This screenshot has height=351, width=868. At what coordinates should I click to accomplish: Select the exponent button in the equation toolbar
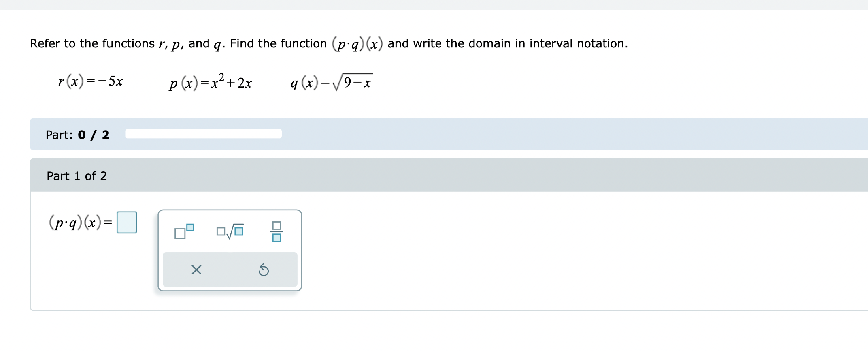click(184, 231)
